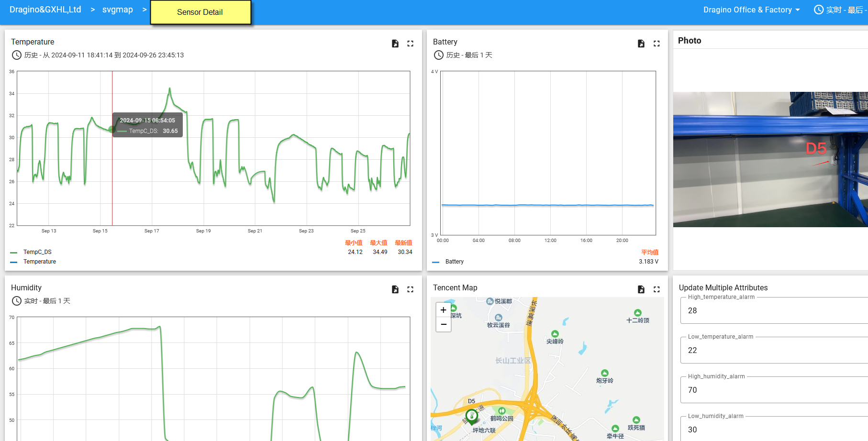Viewport: 868px width, 441px height.
Task: Expand Tencent Map to fullscreen
Action: pos(657,289)
